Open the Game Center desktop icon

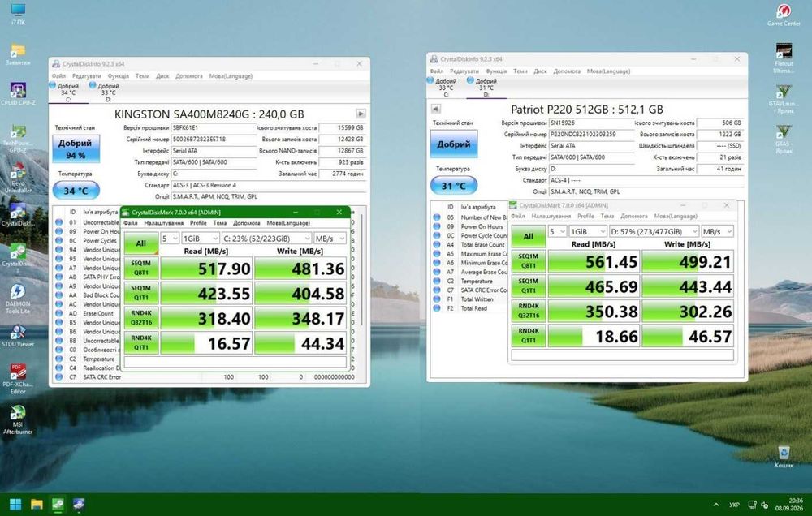[784, 15]
